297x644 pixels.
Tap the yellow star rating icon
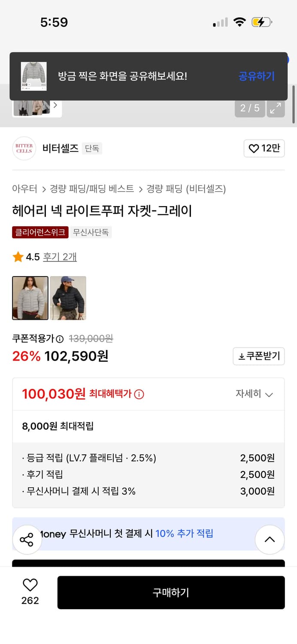18,257
